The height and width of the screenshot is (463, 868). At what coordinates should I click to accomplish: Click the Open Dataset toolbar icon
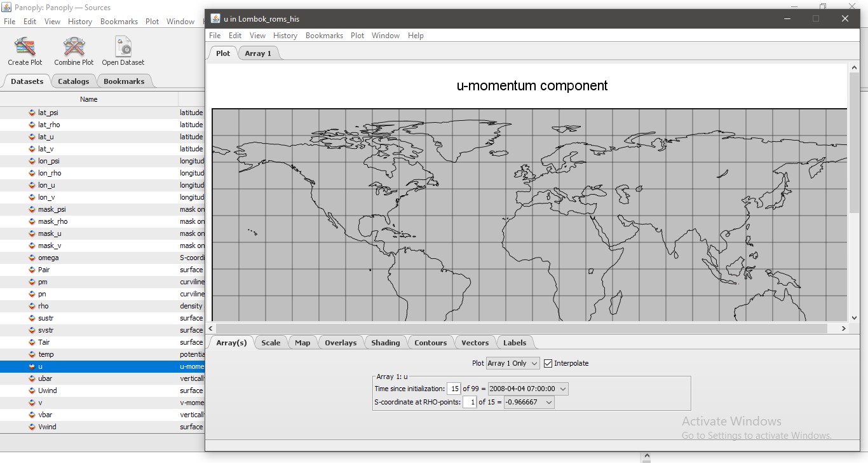click(123, 47)
